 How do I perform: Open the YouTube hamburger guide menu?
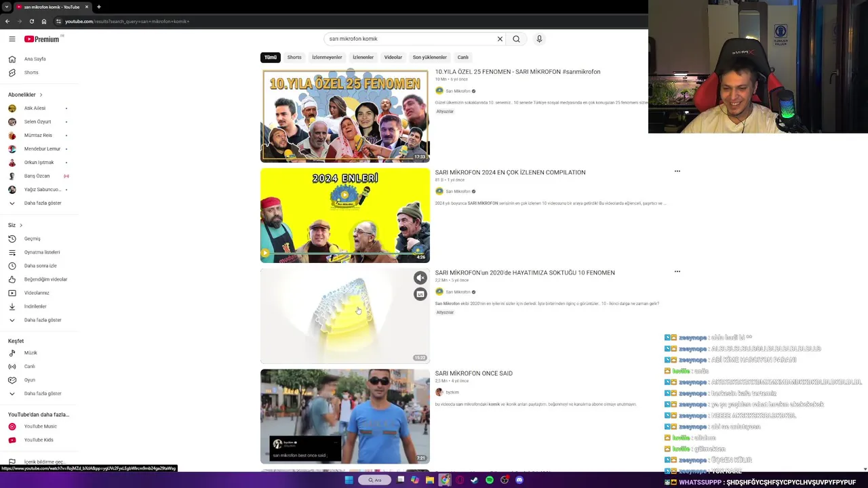12,39
